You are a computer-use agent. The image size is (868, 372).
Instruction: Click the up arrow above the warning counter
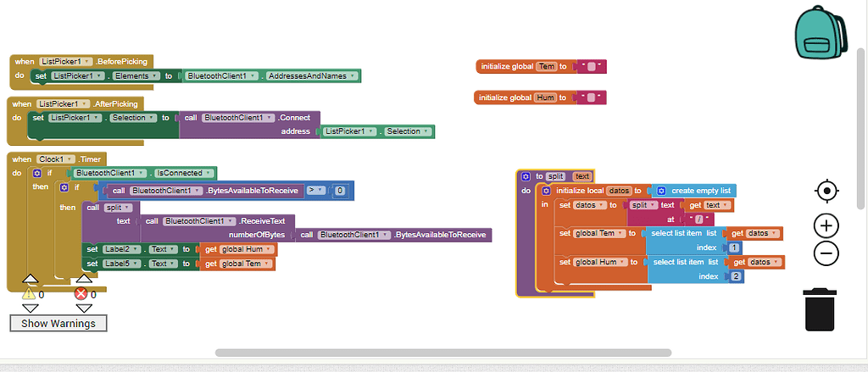[30, 279]
